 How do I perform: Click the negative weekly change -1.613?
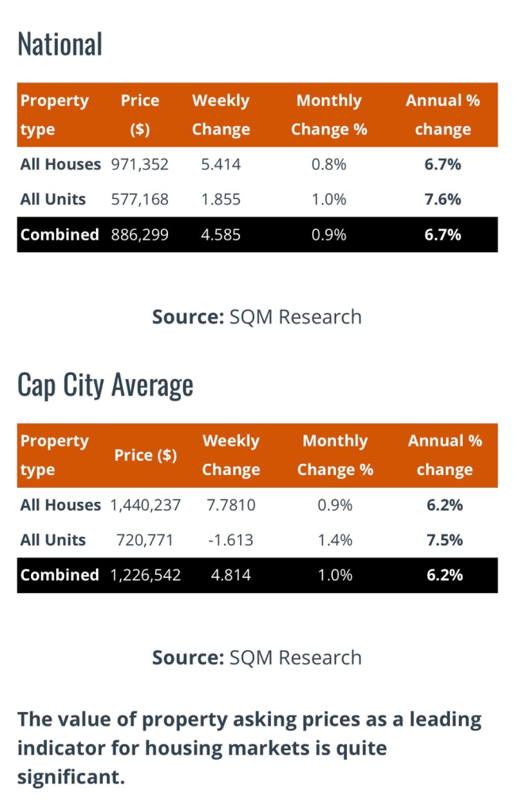pyautogui.click(x=231, y=540)
